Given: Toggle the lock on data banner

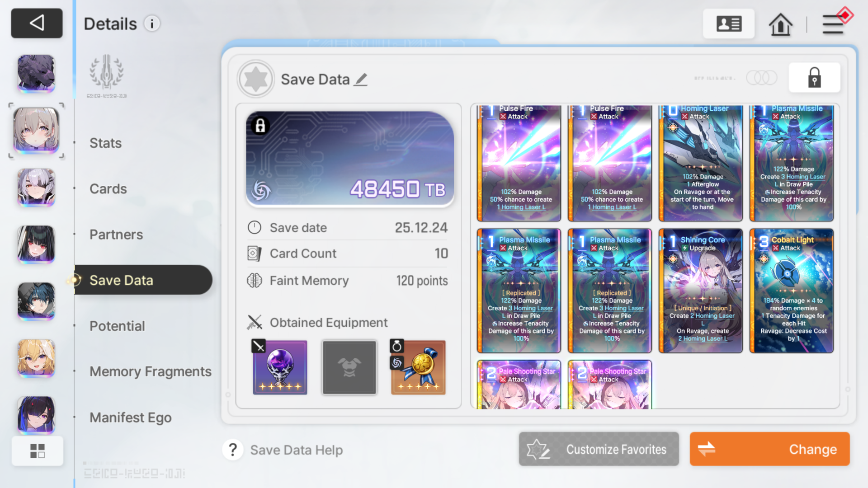Looking at the screenshot, I should (x=260, y=126).
